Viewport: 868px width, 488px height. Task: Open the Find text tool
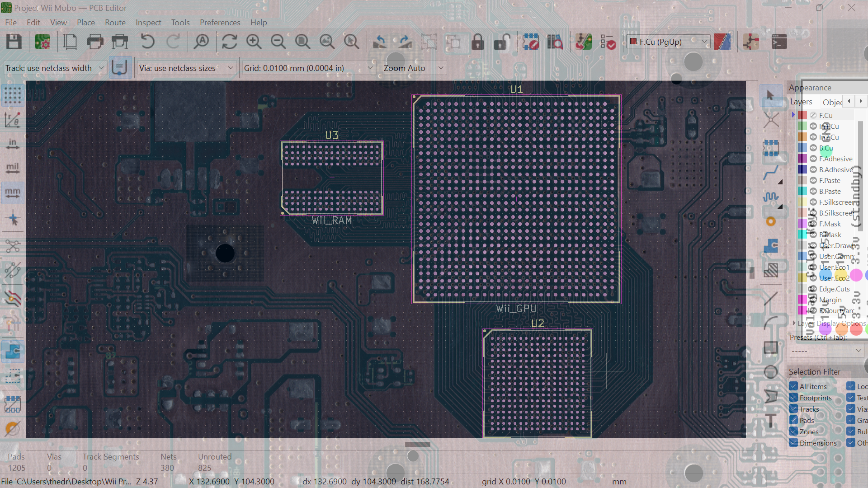202,42
